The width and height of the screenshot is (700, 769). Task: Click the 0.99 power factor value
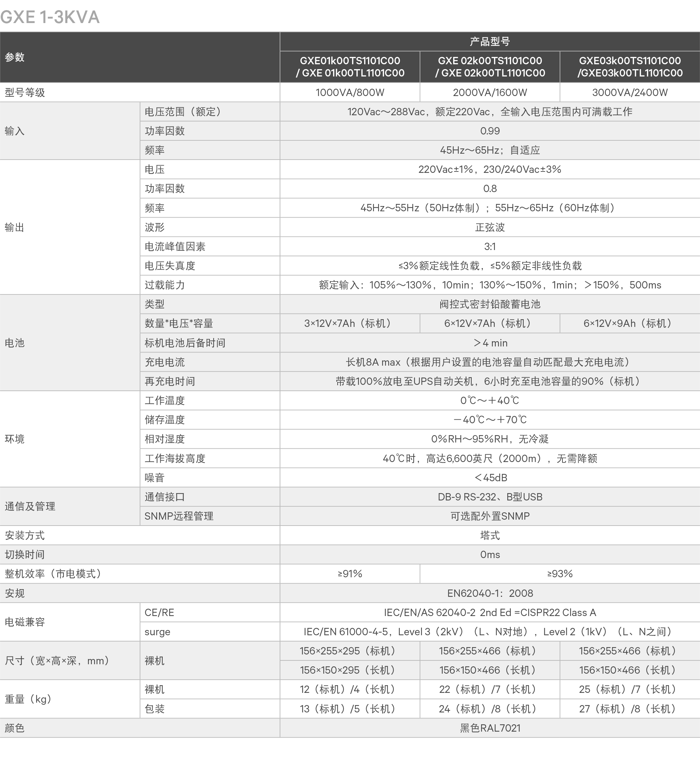490,131
